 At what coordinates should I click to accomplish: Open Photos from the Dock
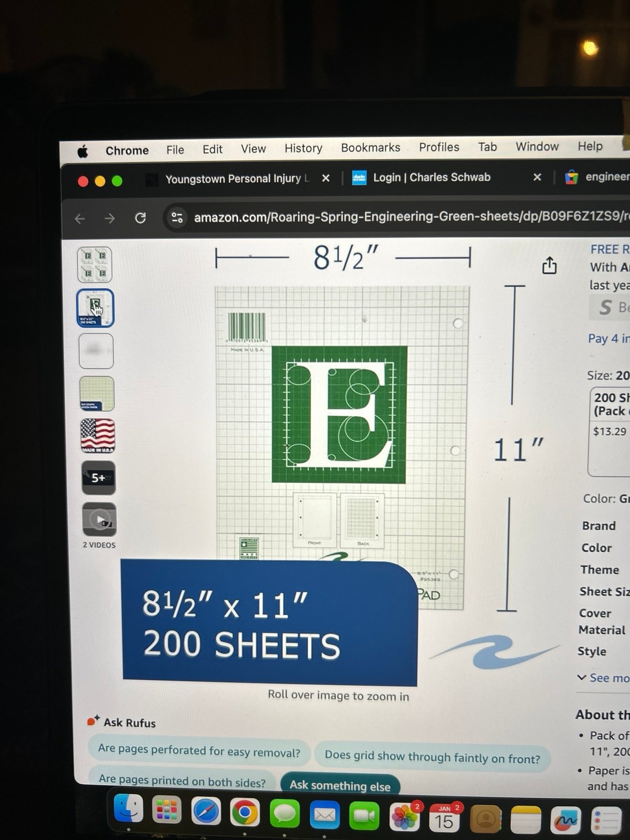(404, 817)
